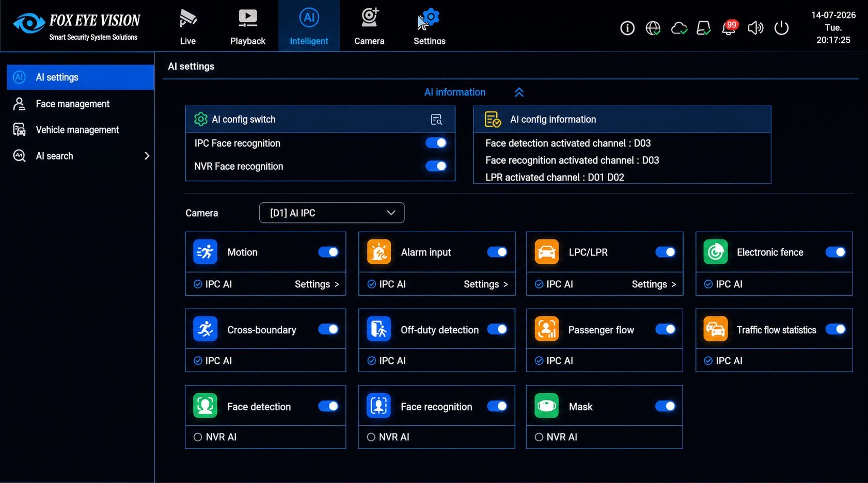Switch to the Playback tab
The width and height of the screenshot is (868, 483).
coord(248,26)
